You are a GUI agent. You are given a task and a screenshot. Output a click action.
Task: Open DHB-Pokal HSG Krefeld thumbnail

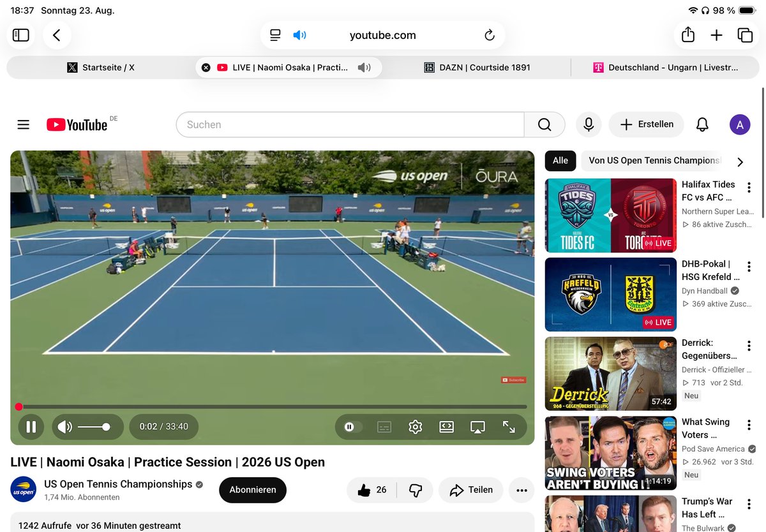tap(611, 295)
